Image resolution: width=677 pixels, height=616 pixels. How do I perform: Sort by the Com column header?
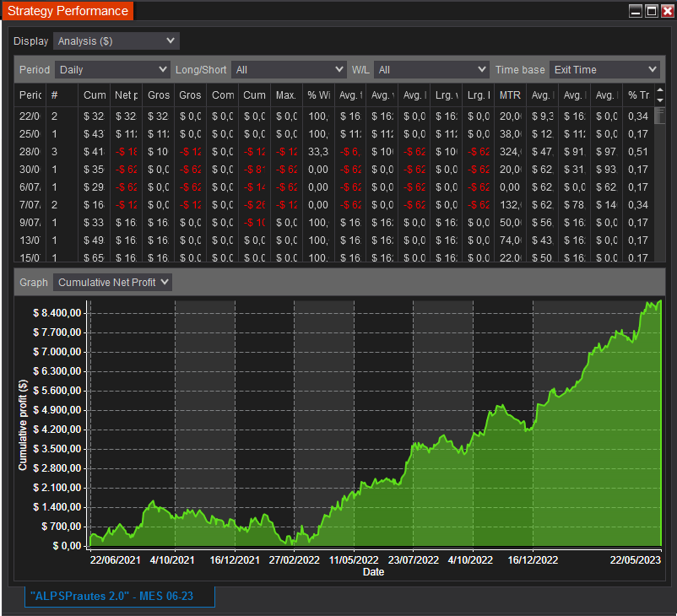click(x=222, y=95)
